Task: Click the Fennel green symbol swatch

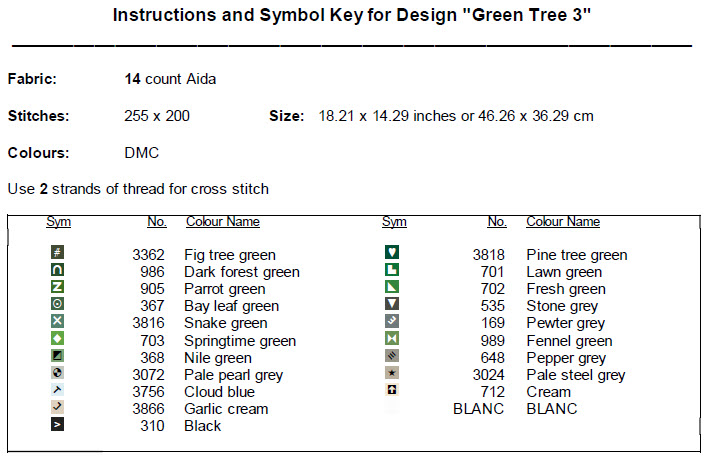Action: click(392, 340)
